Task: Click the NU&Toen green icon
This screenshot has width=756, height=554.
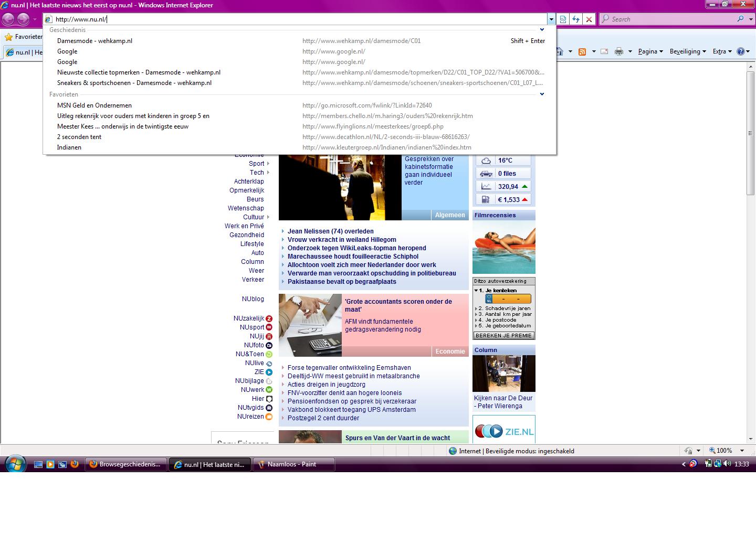Action: pyautogui.click(x=269, y=354)
